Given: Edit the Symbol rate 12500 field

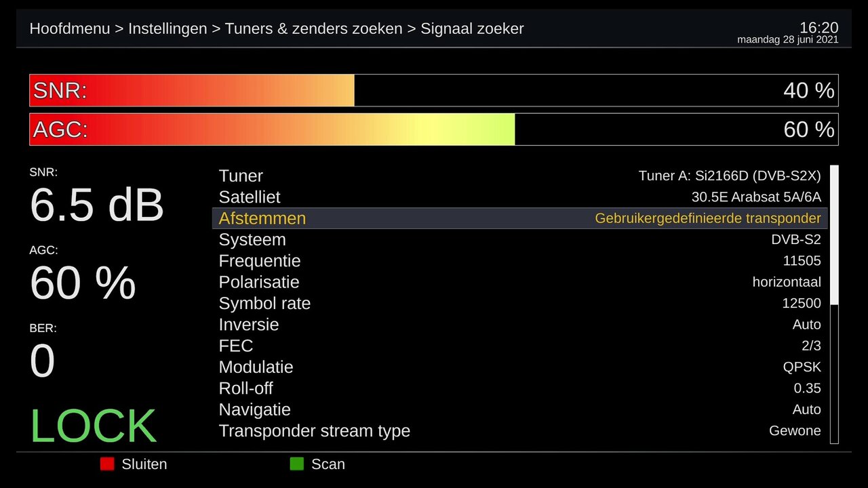Looking at the screenshot, I should pyautogui.click(x=801, y=303).
